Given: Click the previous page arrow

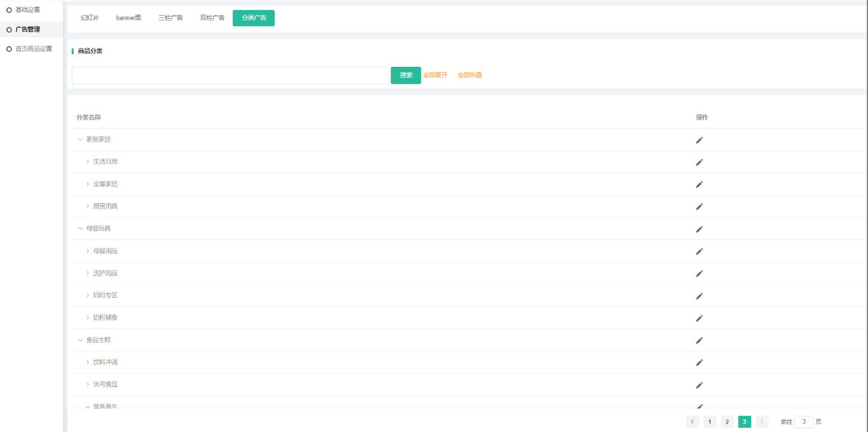Looking at the screenshot, I should click(x=693, y=422).
